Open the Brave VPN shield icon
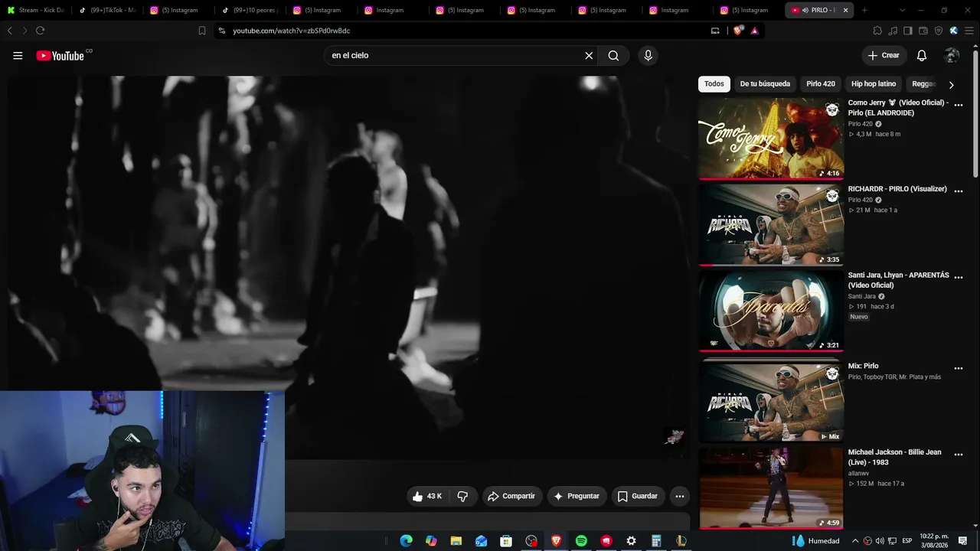This screenshot has width=980, height=551. click(939, 31)
